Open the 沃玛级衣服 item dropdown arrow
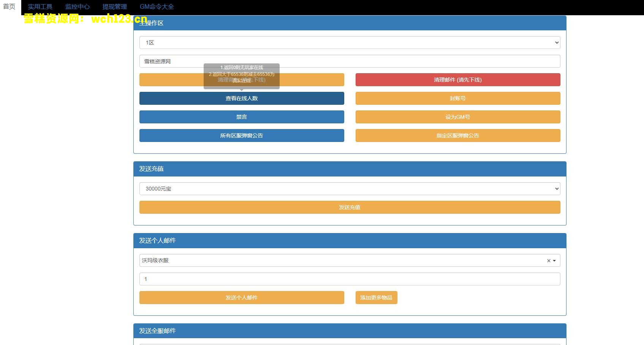644x345 pixels. (554, 261)
